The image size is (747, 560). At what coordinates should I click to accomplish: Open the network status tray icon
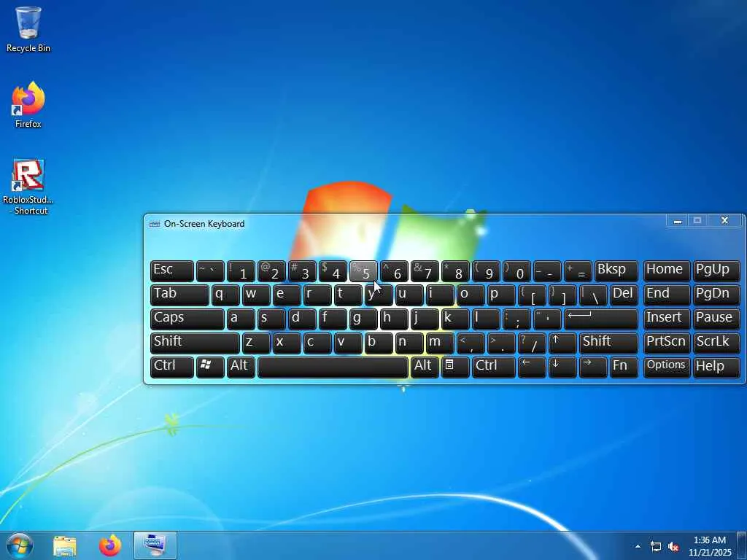point(656,547)
